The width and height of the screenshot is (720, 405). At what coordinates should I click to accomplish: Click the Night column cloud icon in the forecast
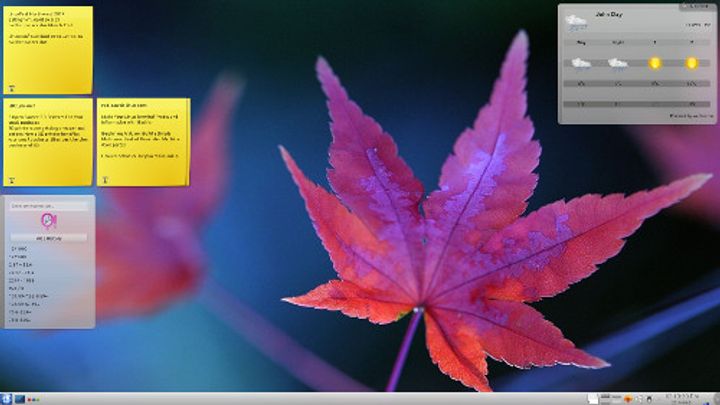[x=618, y=63]
